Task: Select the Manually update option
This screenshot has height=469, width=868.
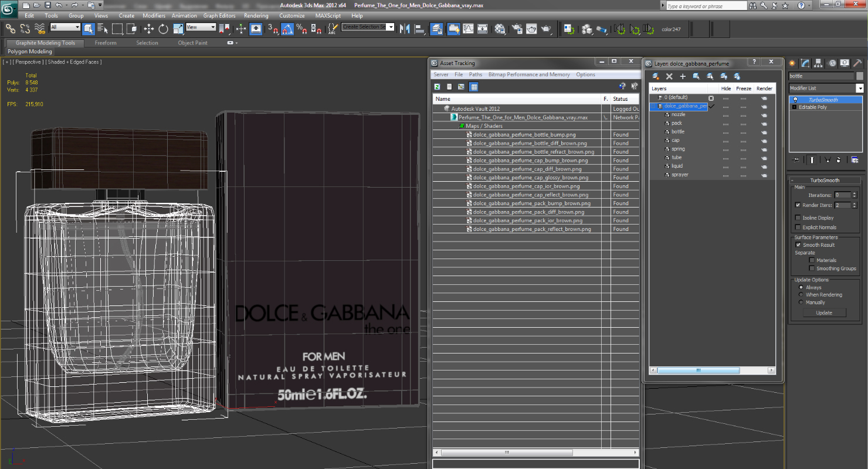Action: [801, 303]
